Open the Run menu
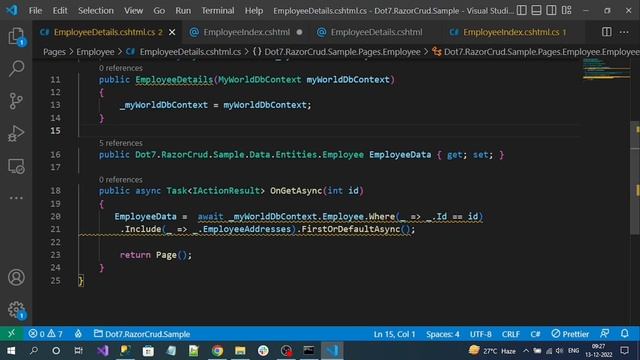640x360 pixels. click(183, 11)
